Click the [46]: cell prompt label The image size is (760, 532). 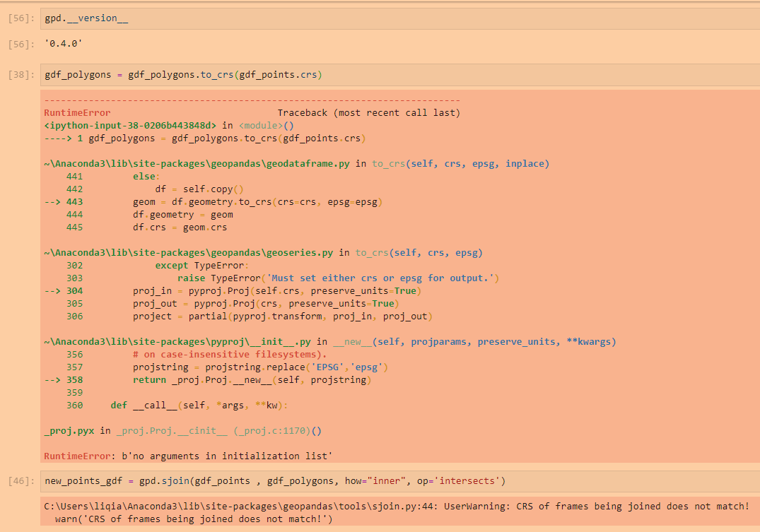pos(21,481)
